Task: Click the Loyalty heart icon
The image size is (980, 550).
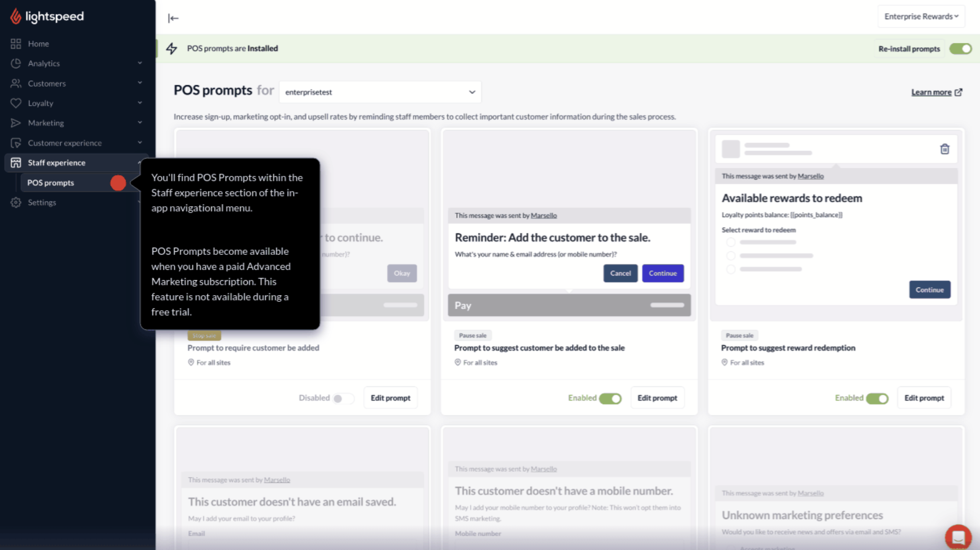Action: tap(16, 103)
